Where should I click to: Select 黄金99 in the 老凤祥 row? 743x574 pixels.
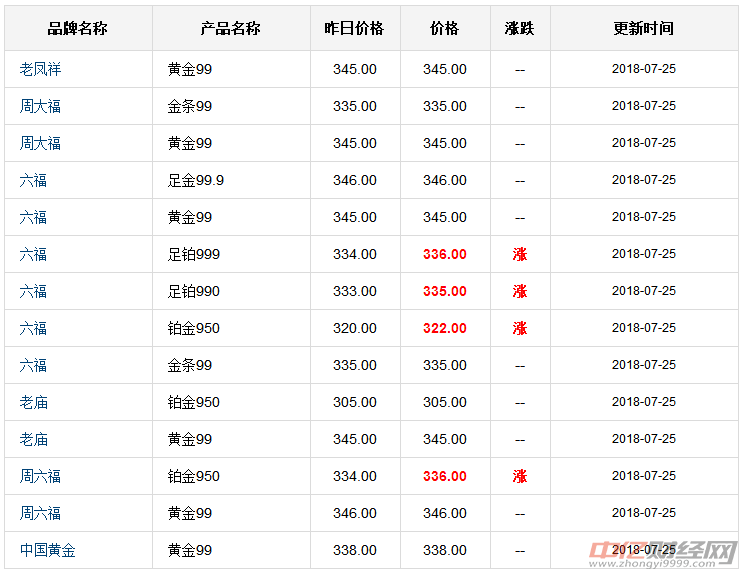coord(190,69)
